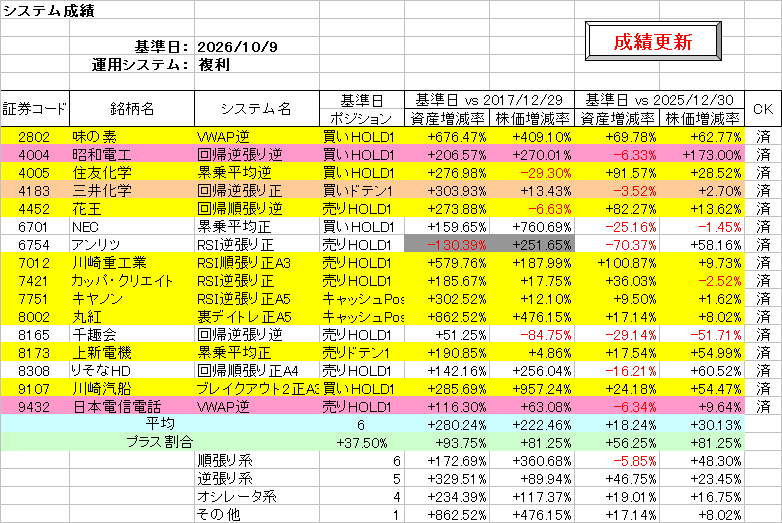Select the grey +251.65% cell
The image size is (782, 523).
tap(532, 245)
